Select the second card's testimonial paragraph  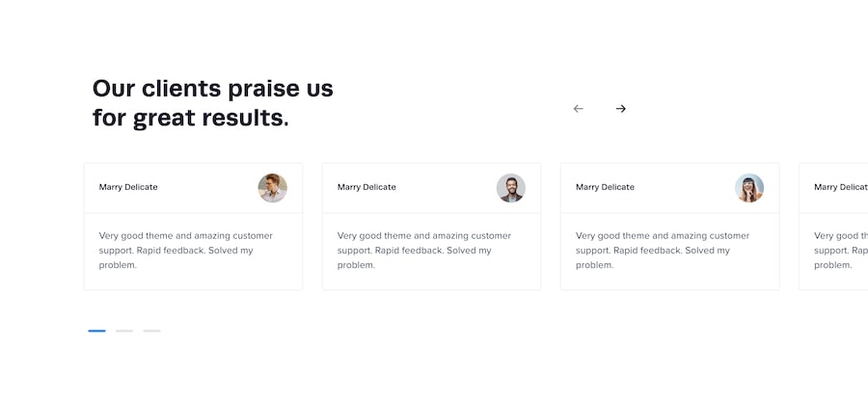[423, 250]
